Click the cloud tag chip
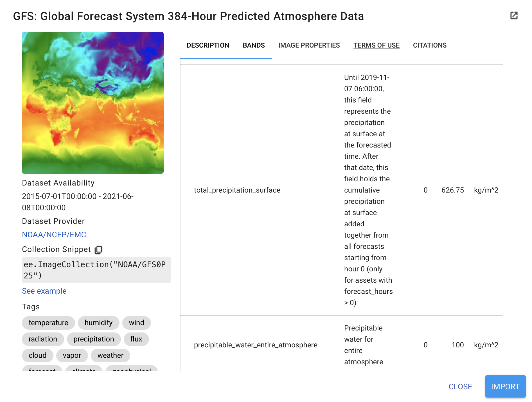532x402 pixels. (37, 355)
